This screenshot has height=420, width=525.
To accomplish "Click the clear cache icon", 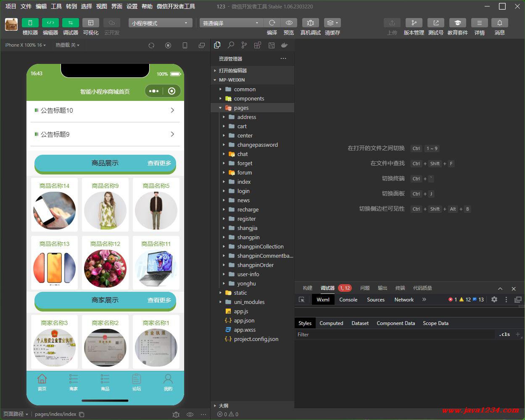I will coord(332,23).
